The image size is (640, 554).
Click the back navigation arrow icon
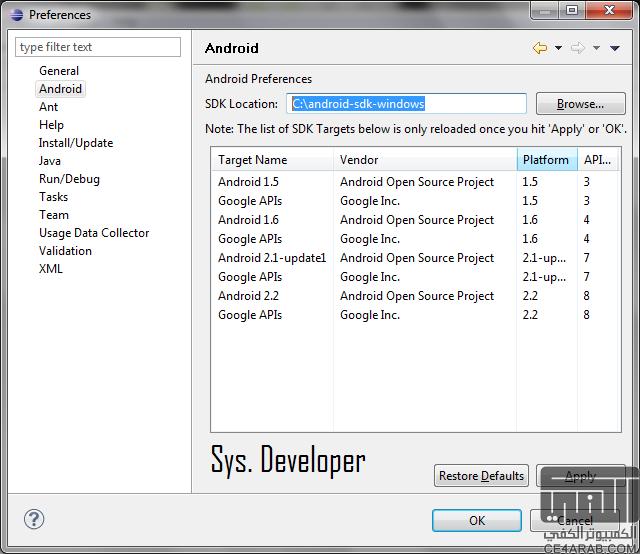tap(540, 48)
